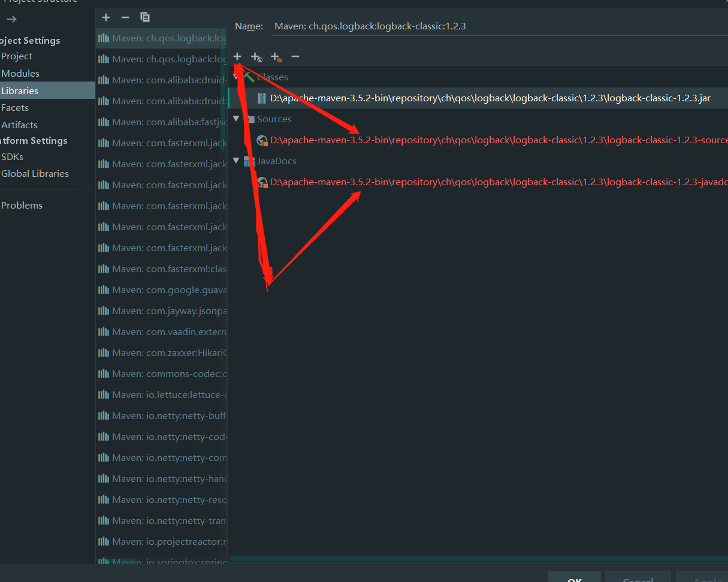Confirm changes with the OK button
728x582 pixels.
click(574, 578)
